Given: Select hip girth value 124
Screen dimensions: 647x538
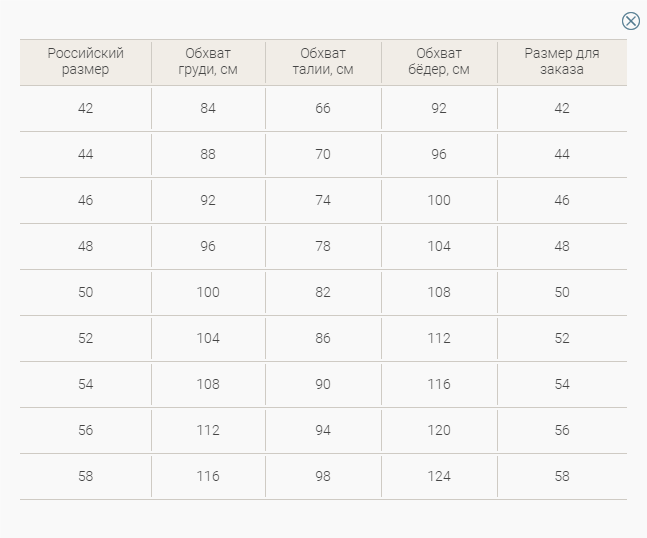Looking at the screenshot, I should [x=439, y=477].
